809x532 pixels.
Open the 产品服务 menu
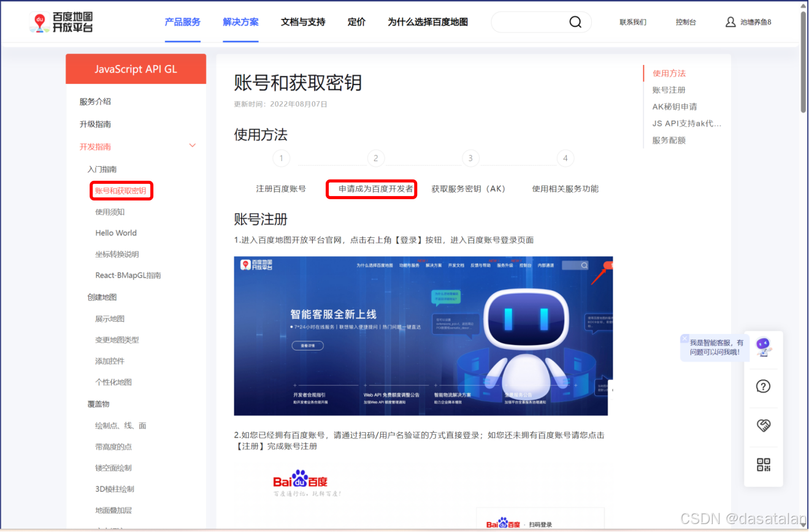tap(183, 22)
